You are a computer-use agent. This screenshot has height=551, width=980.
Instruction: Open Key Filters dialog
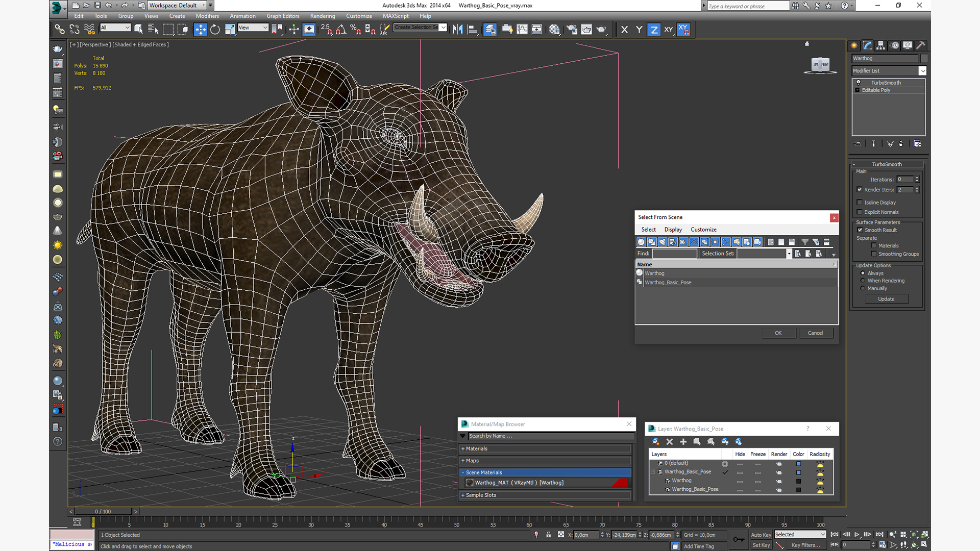coord(805,545)
